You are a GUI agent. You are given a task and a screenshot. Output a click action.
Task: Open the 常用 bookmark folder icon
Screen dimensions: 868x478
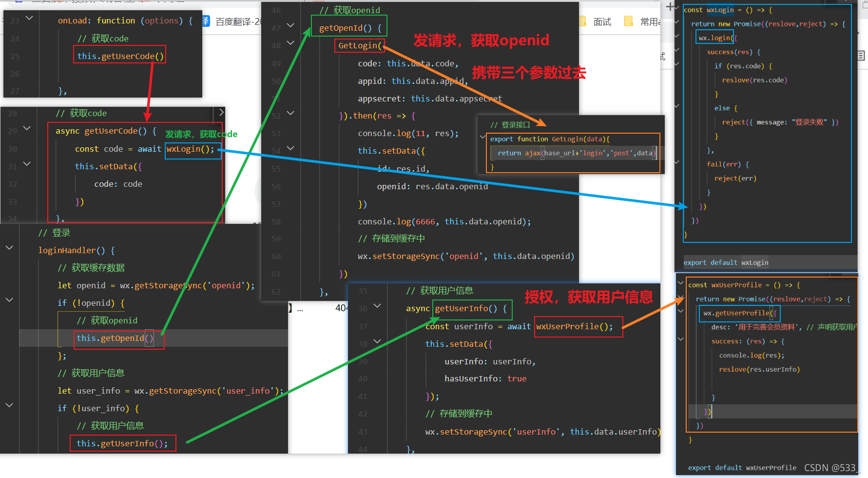pyautogui.click(x=629, y=21)
